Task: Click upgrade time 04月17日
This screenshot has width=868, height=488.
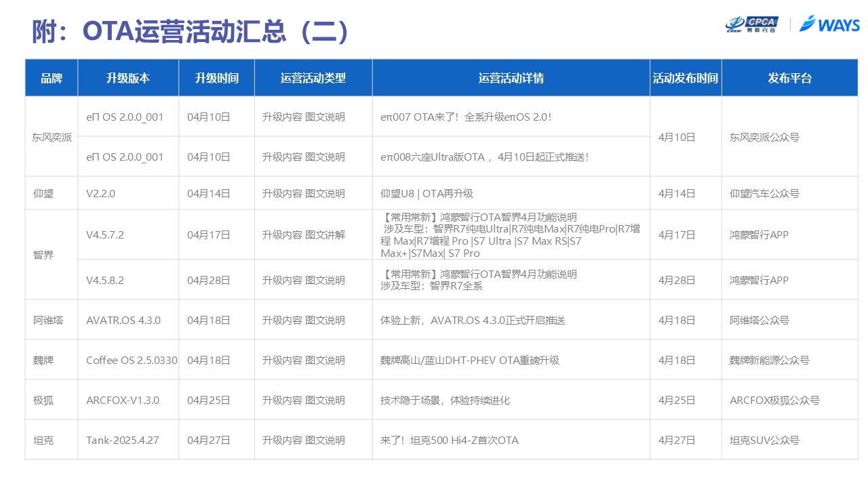Action: pyautogui.click(x=209, y=235)
